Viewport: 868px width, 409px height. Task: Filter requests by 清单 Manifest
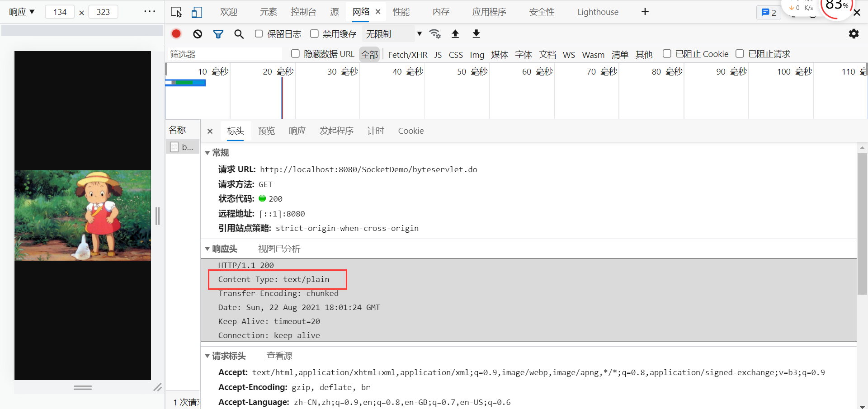pyautogui.click(x=620, y=54)
